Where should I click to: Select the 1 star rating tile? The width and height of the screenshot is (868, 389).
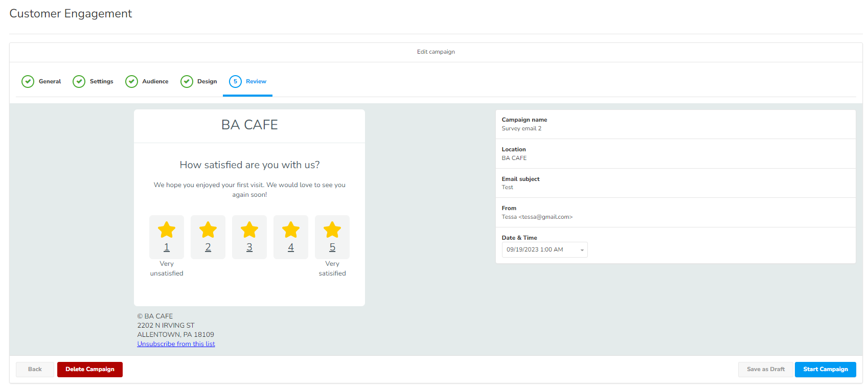(x=167, y=237)
